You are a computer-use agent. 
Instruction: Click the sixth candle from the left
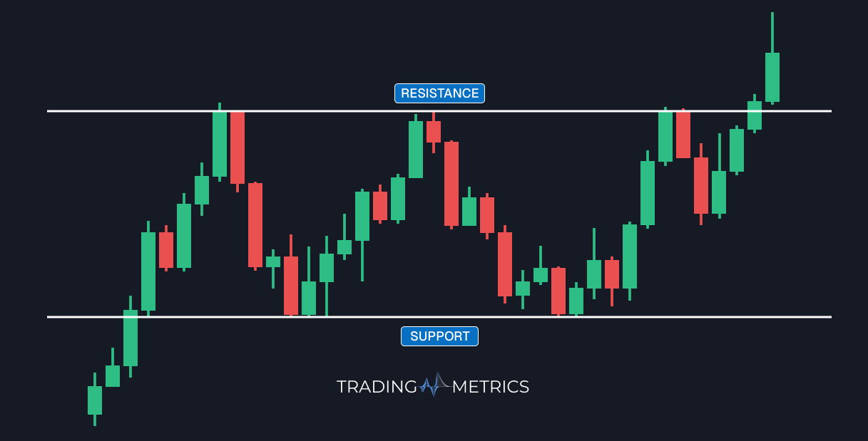tap(184, 236)
